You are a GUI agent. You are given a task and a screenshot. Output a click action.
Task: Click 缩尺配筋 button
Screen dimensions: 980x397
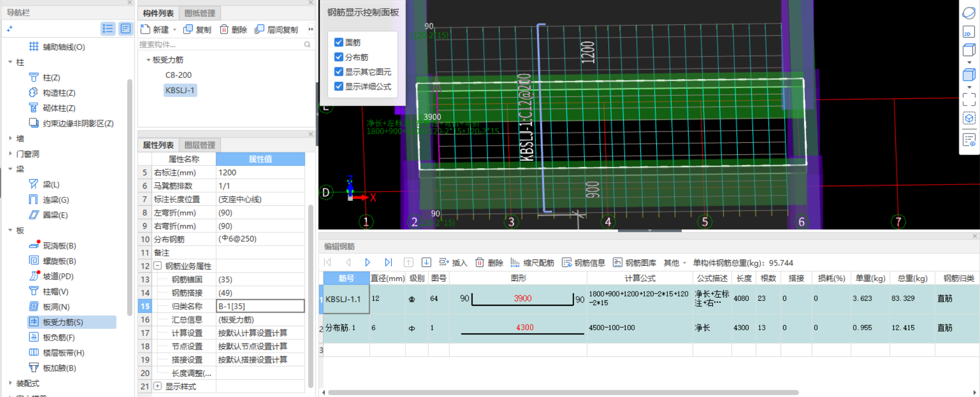[532, 263]
